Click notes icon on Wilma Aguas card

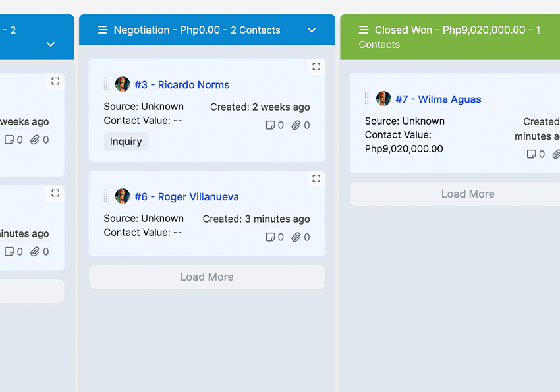(x=531, y=154)
